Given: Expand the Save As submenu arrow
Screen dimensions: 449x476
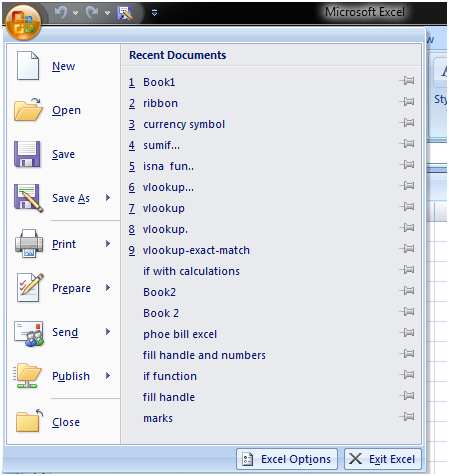Looking at the screenshot, I should 108,198.
